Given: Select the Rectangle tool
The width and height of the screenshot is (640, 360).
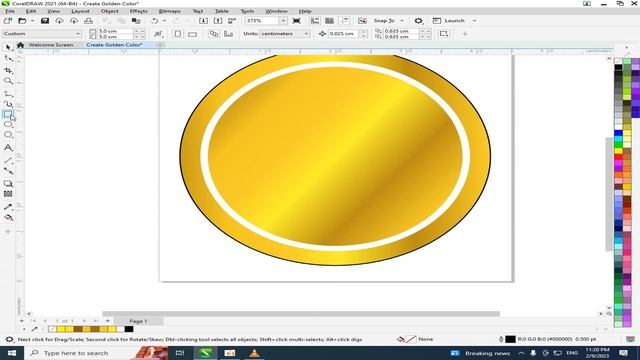Looking at the screenshot, I should point(8,115).
